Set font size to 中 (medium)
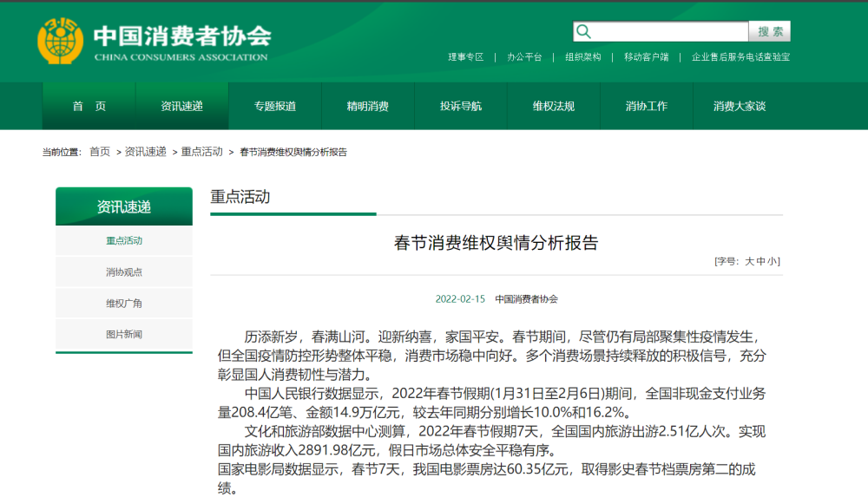The height and width of the screenshot is (497, 868). pos(760,261)
